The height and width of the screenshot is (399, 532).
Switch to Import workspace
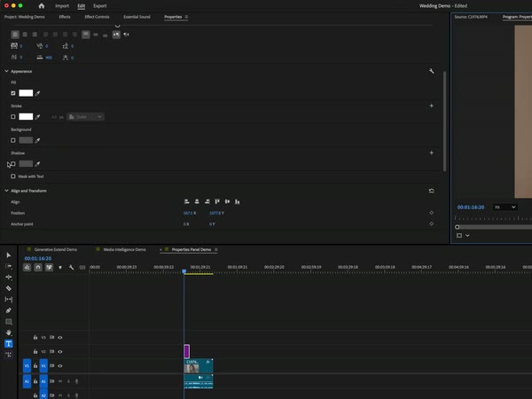coord(62,6)
